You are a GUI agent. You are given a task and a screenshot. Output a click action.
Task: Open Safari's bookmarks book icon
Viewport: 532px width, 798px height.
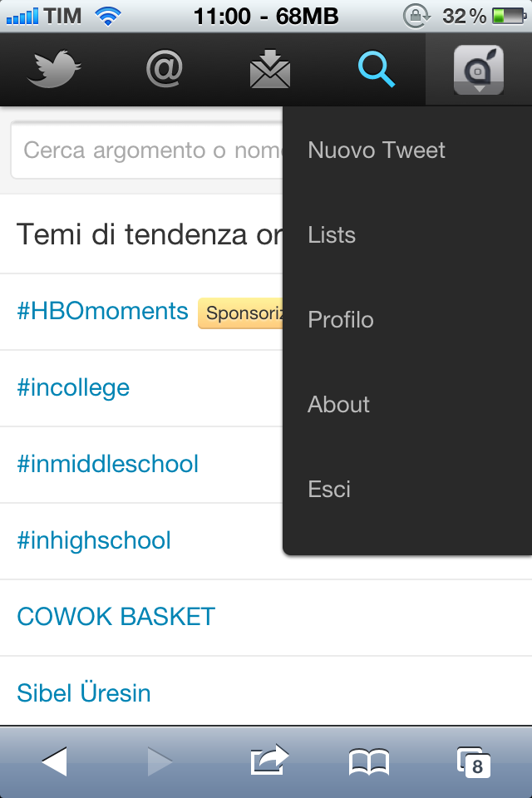coord(368,761)
